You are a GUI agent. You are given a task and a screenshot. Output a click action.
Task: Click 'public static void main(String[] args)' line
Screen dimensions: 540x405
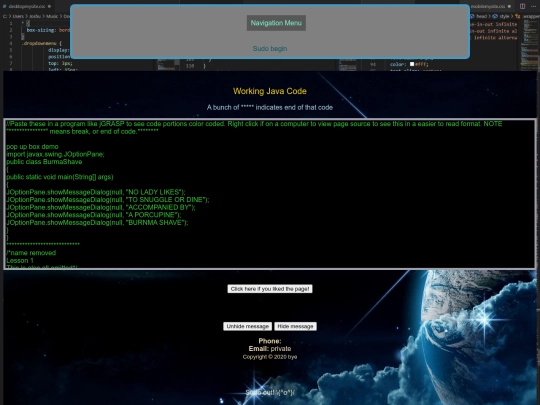pos(60,177)
